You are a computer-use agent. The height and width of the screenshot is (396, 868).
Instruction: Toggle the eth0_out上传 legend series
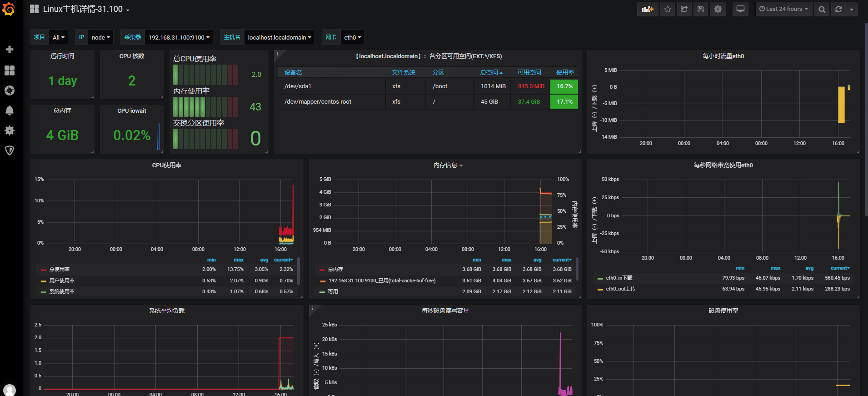(x=620, y=289)
